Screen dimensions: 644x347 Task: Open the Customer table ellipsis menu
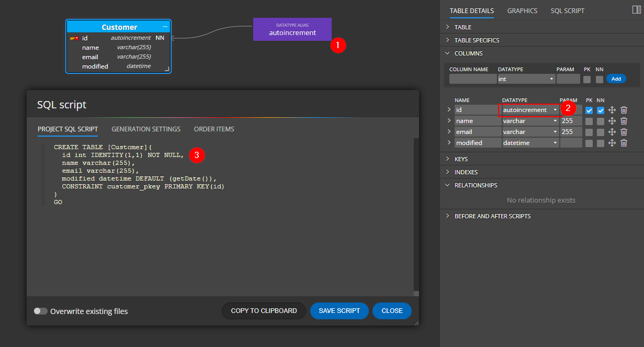coord(165,27)
